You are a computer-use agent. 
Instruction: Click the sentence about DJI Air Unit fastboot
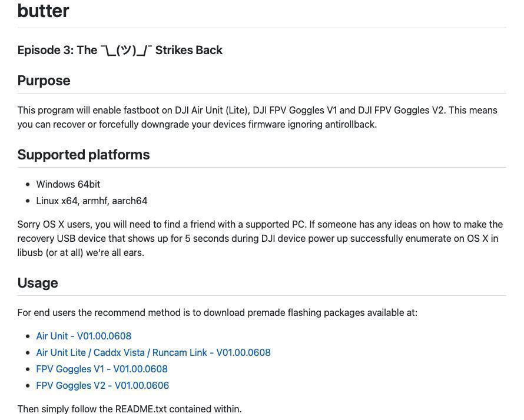pos(231,110)
